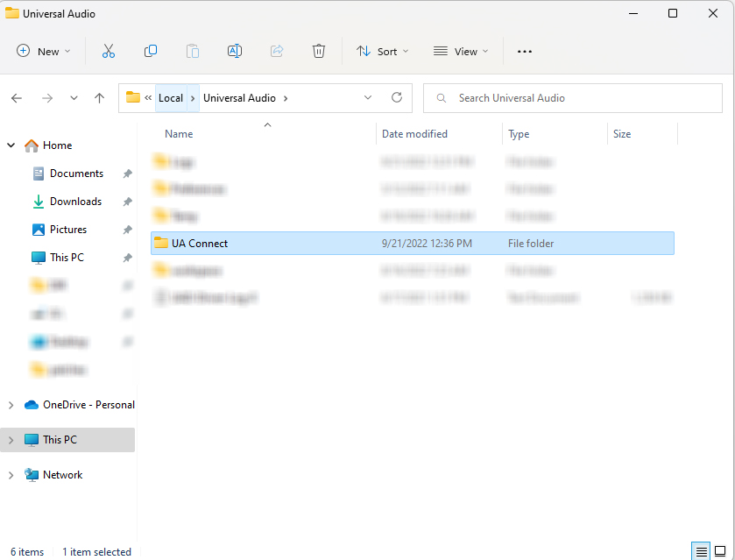Click the Share icon in toolbar
Viewport: 735px width, 560px height.
click(277, 52)
